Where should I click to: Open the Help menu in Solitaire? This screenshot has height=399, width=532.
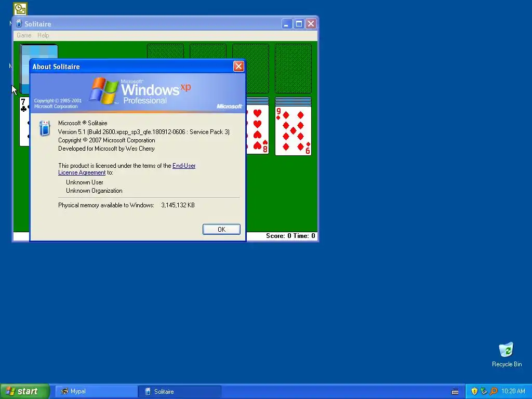(43, 35)
